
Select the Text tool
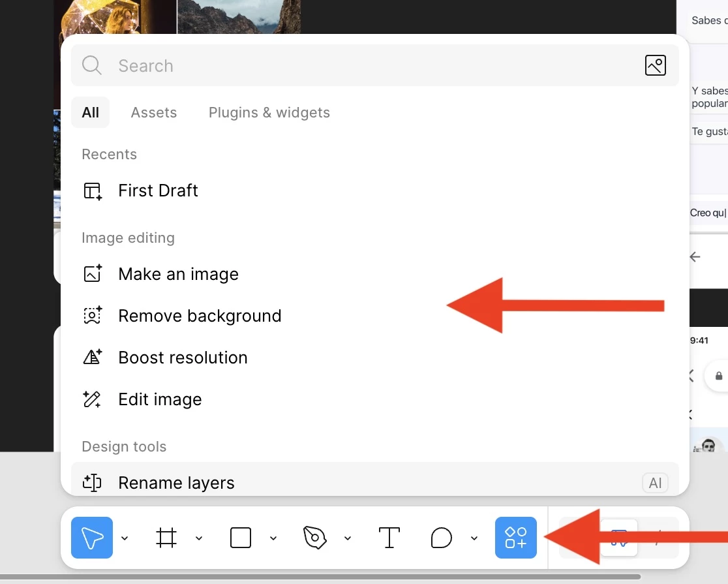389,538
